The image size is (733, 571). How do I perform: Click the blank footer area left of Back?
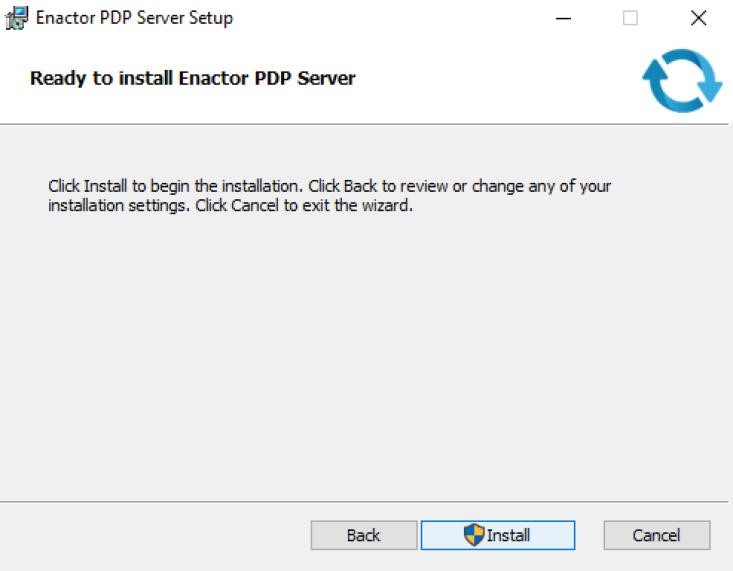(150, 536)
